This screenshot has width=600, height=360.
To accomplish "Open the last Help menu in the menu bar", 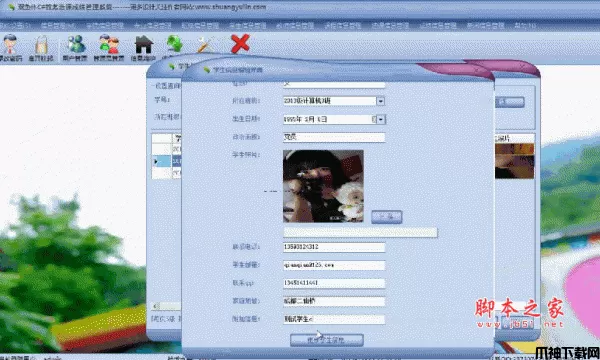I will [x=525, y=26].
